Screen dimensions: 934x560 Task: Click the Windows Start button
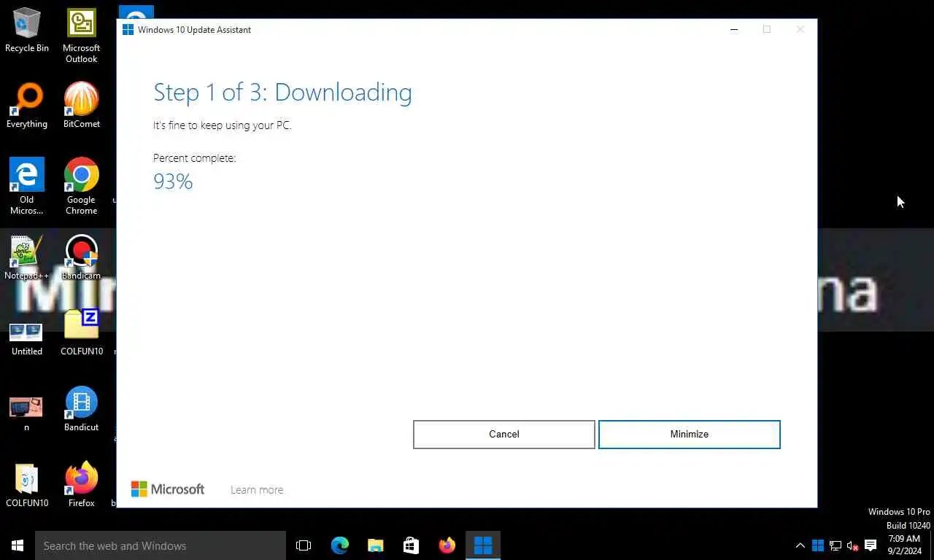tap(18, 545)
